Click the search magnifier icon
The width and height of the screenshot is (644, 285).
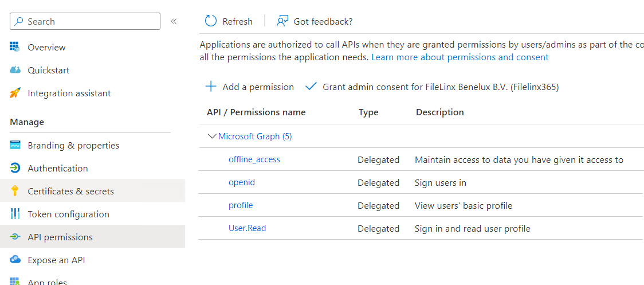[x=19, y=21]
